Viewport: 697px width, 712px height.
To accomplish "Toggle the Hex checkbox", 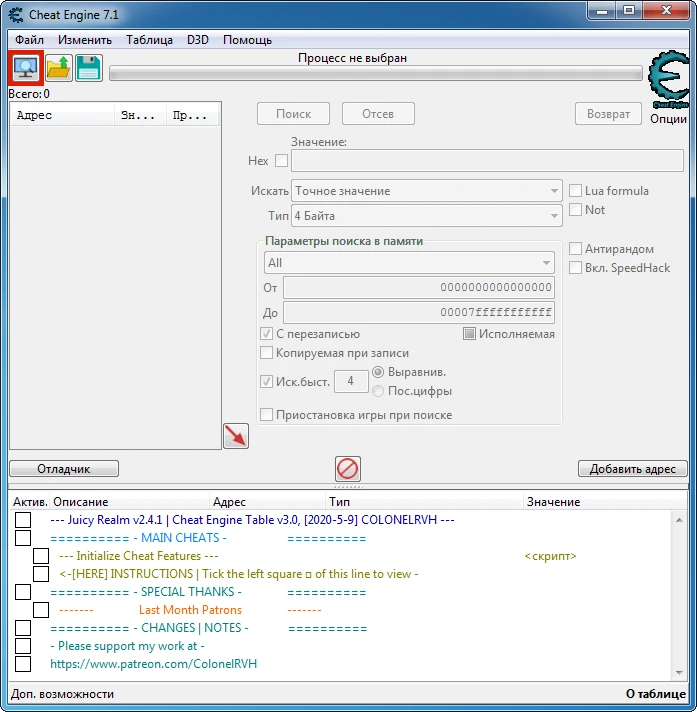I will pos(282,160).
